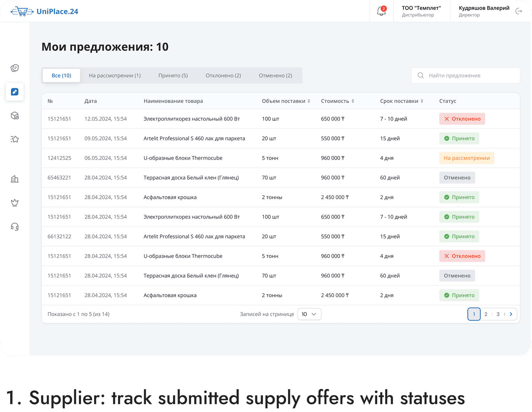Open the crown premium sidebar icon
Screen dimensions: 532x412
[15, 203]
